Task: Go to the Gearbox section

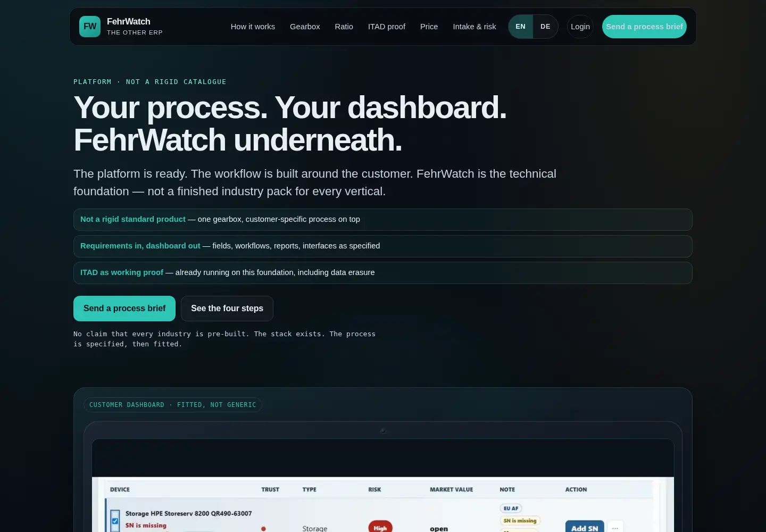Action: 305,27
